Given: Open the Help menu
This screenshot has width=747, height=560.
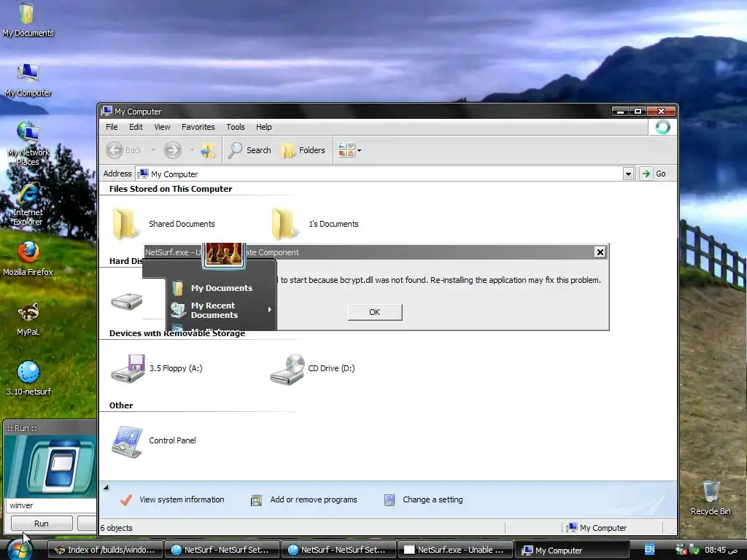Looking at the screenshot, I should [x=263, y=127].
